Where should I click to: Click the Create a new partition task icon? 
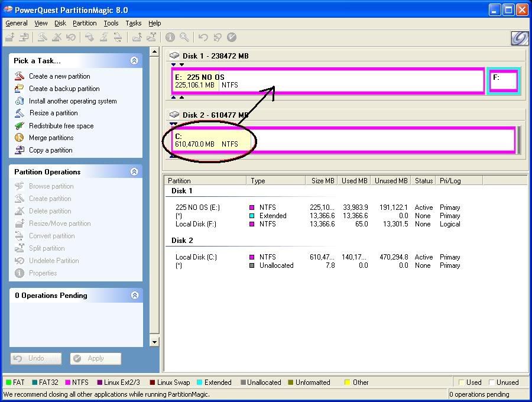[20, 76]
